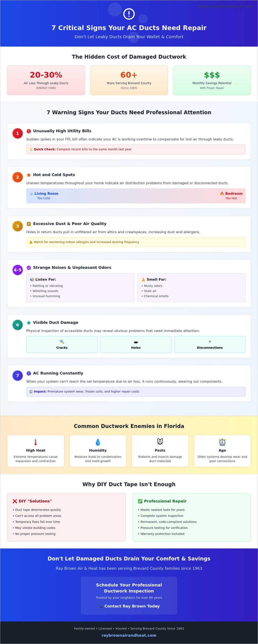The height and width of the screenshot is (644, 258).
Task: Click the red number 1 circle badge
Action: pos(18,133)
